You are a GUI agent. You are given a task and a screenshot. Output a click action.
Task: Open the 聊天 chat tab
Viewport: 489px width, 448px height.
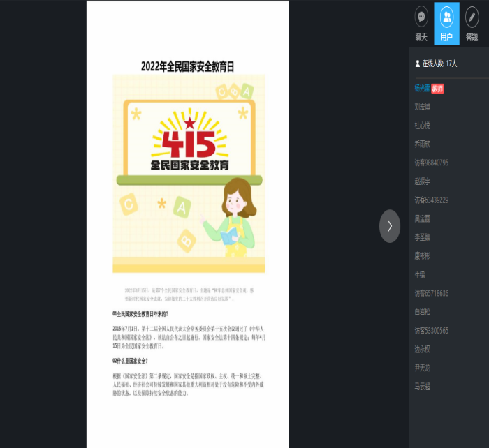pos(421,24)
